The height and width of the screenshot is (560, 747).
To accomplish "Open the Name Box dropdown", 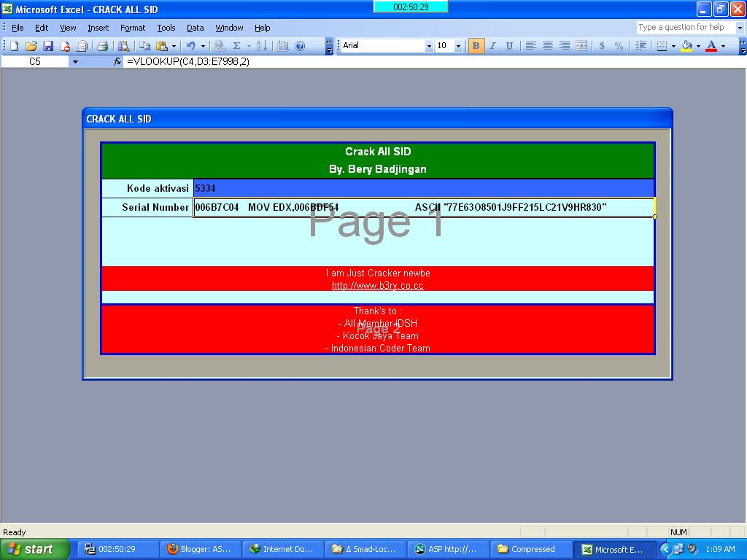I will tap(75, 61).
